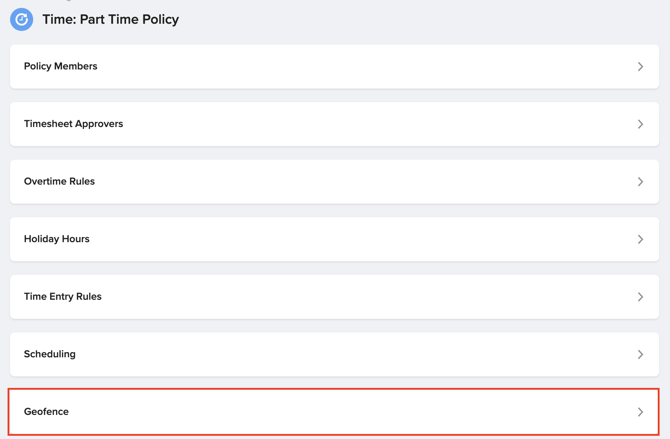670x439 pixels.
Task: Click the Scheduling row chevron arrow
Action: (x=640, y=354)
